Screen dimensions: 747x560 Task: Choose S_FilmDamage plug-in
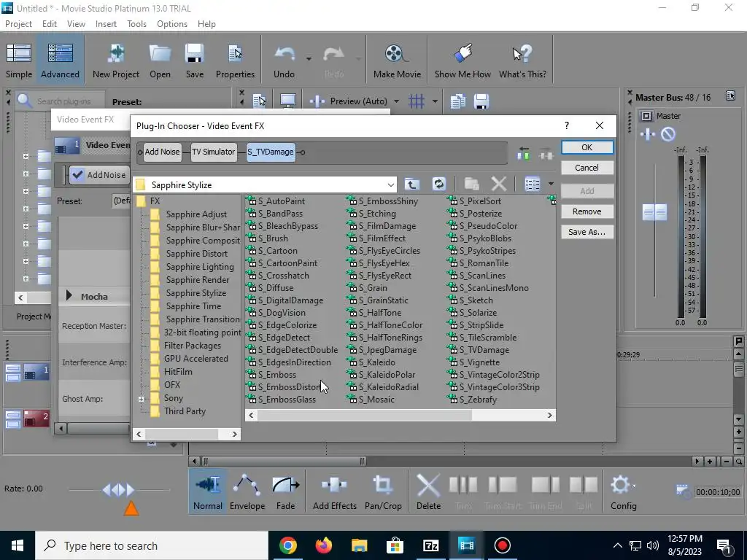[387, 226]
